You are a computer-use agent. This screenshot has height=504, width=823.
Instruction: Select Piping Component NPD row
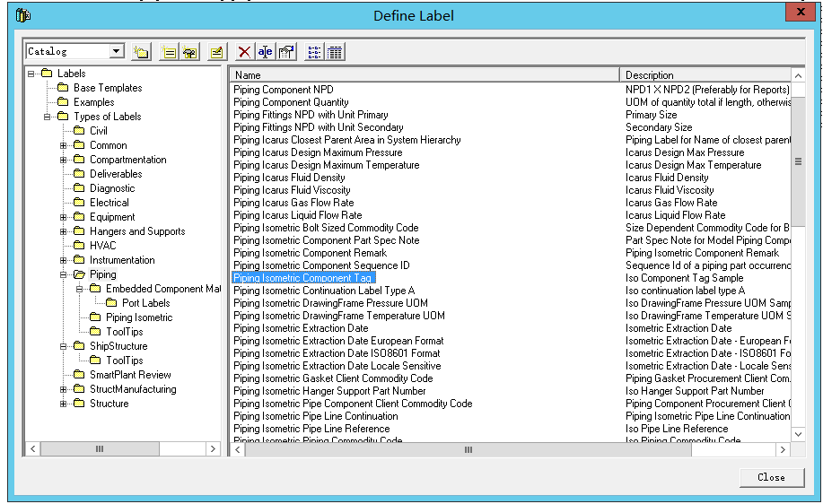[283, 90]
